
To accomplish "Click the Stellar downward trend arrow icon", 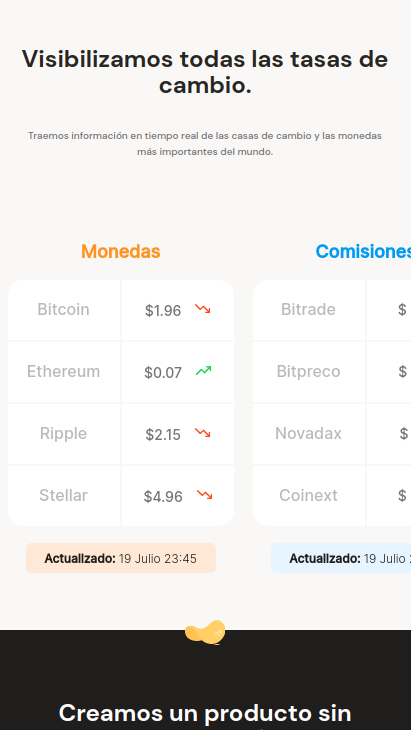I will tap(204, 495).
